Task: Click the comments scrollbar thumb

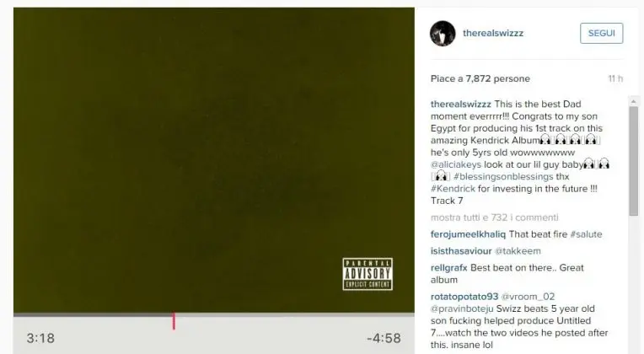Action: (633, 161)
